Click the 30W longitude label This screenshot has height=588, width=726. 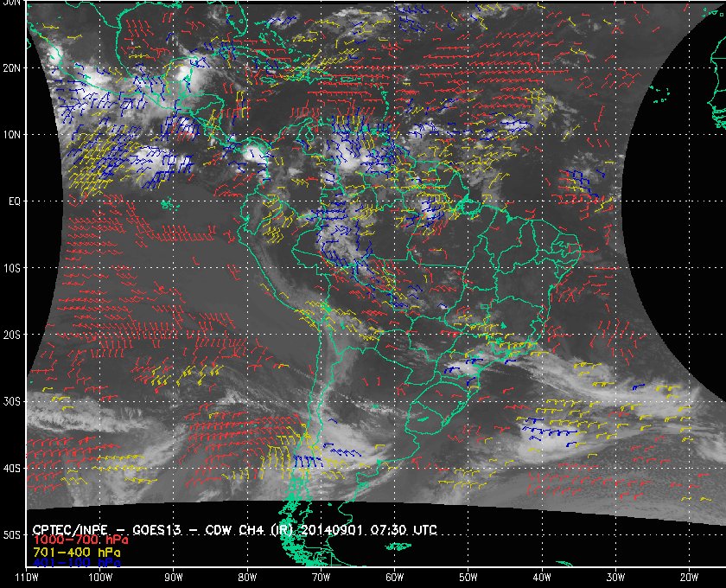coord(615,578)
